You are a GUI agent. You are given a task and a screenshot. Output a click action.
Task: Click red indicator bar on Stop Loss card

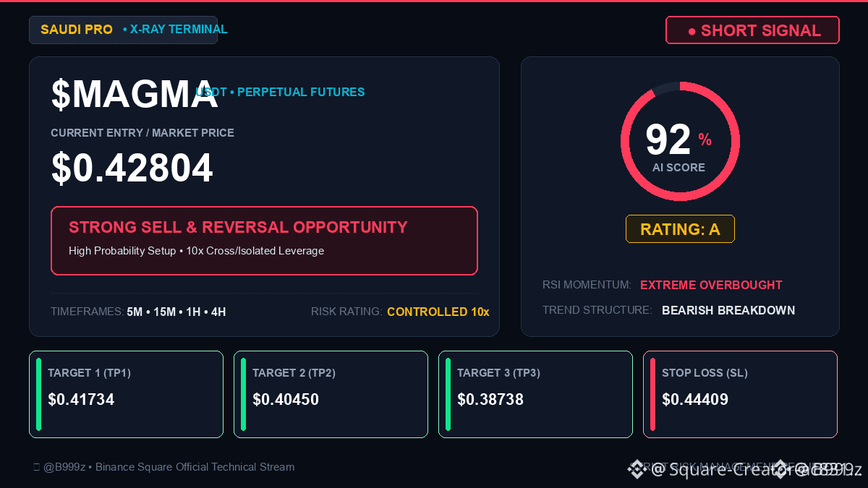(652, 394)
